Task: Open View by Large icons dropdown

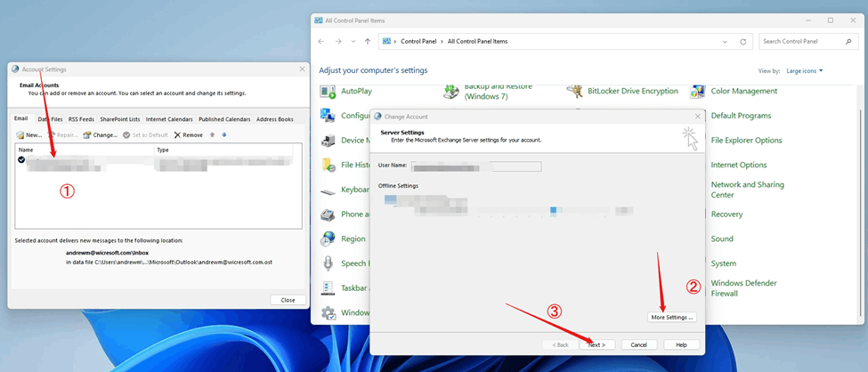Action: tap(804, 71)
